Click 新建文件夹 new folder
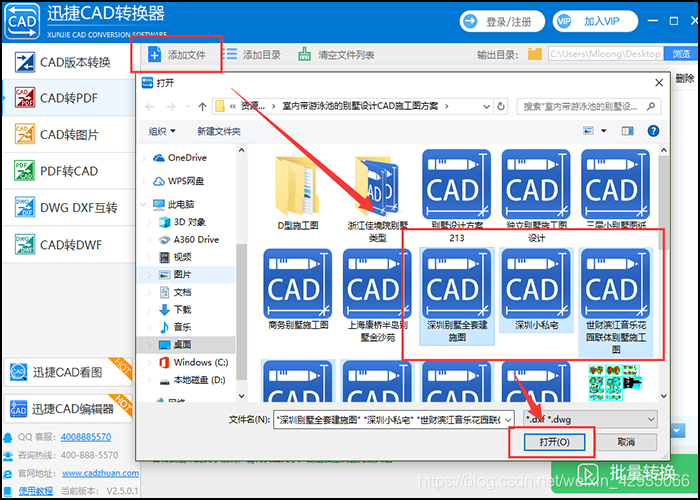700x500 pixels. [x=219, y=131]
